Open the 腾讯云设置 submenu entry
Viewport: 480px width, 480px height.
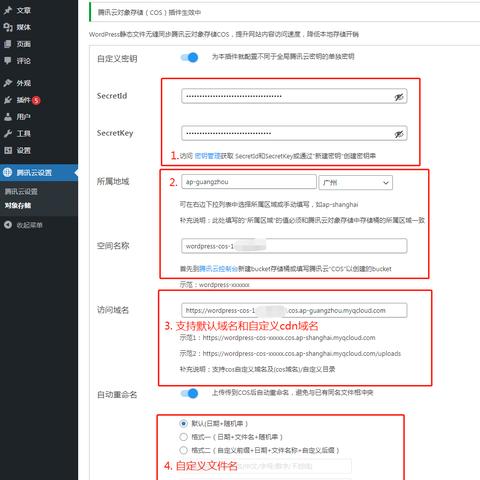(21, 191)
